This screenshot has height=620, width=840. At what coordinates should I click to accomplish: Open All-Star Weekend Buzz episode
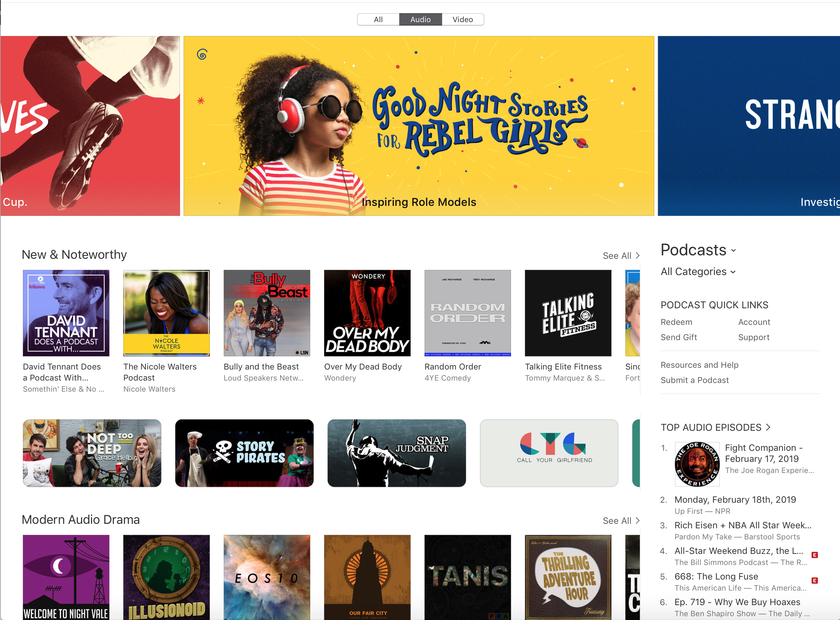tap(738, 550)
